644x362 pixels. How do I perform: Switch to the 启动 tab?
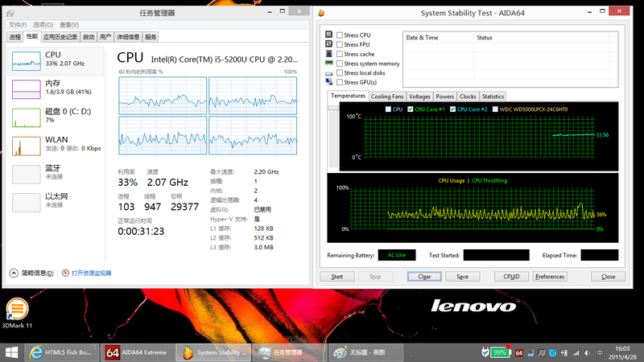[89, 37]
